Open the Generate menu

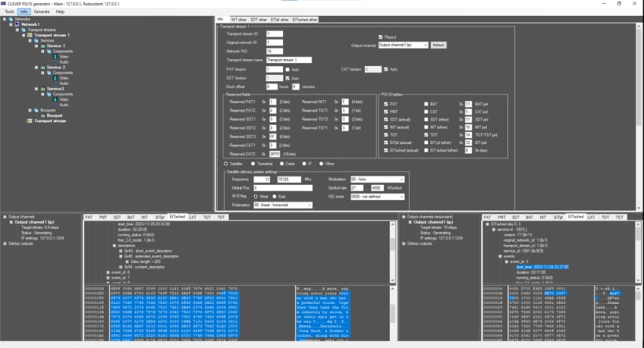pos(42,12)
